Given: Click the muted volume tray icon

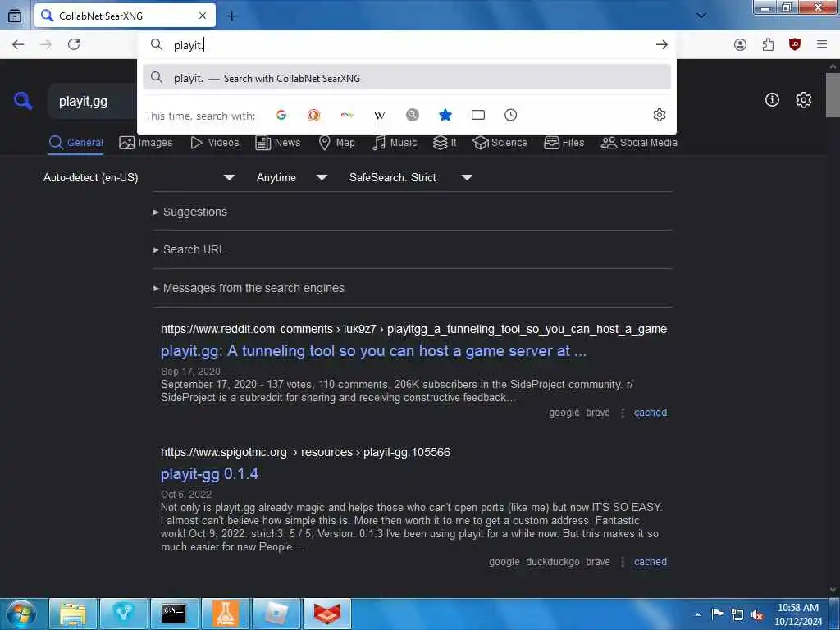Looking at the screenshot, I should tap(757, 614).
